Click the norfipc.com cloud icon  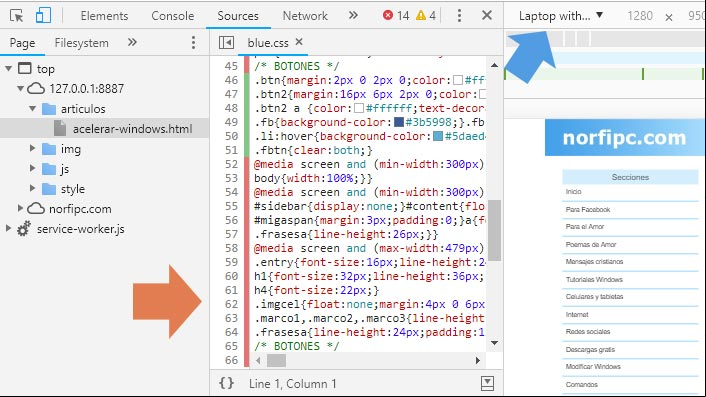[x=36, y=208]
